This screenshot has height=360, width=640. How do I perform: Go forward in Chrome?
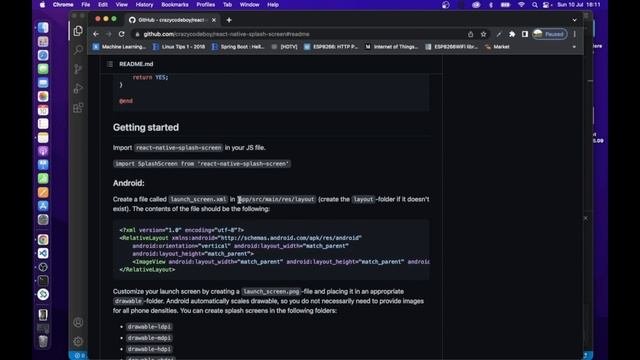point(109,34)
